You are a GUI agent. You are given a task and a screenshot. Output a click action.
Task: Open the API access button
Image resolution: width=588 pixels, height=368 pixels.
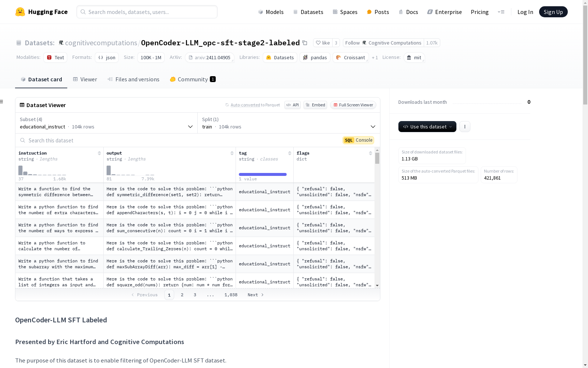coord(293,105)
